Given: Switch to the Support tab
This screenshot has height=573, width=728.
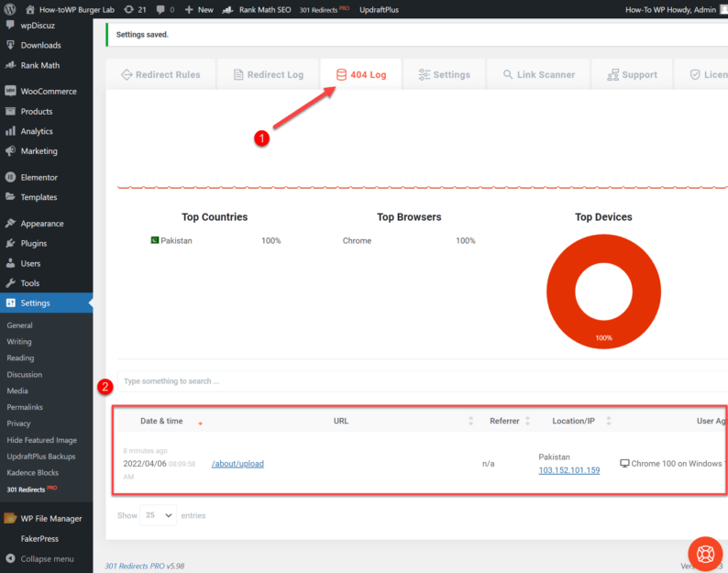Looking at the screenshot, I should [632, 74].
